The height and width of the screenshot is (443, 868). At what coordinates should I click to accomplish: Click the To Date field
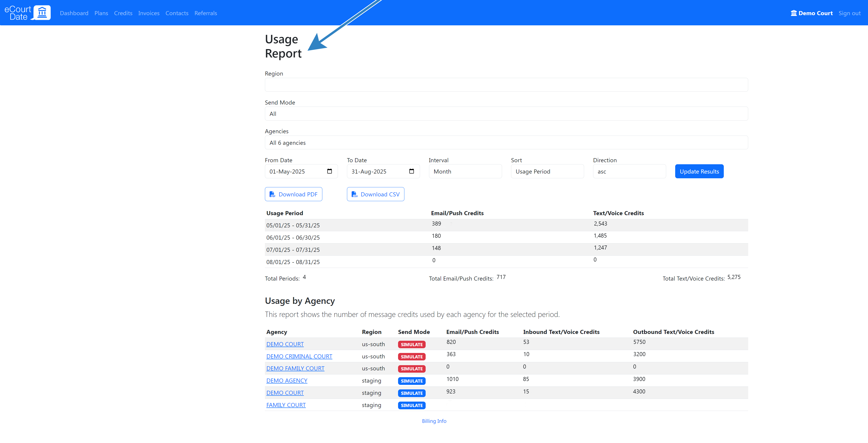(x=383, y=171)
